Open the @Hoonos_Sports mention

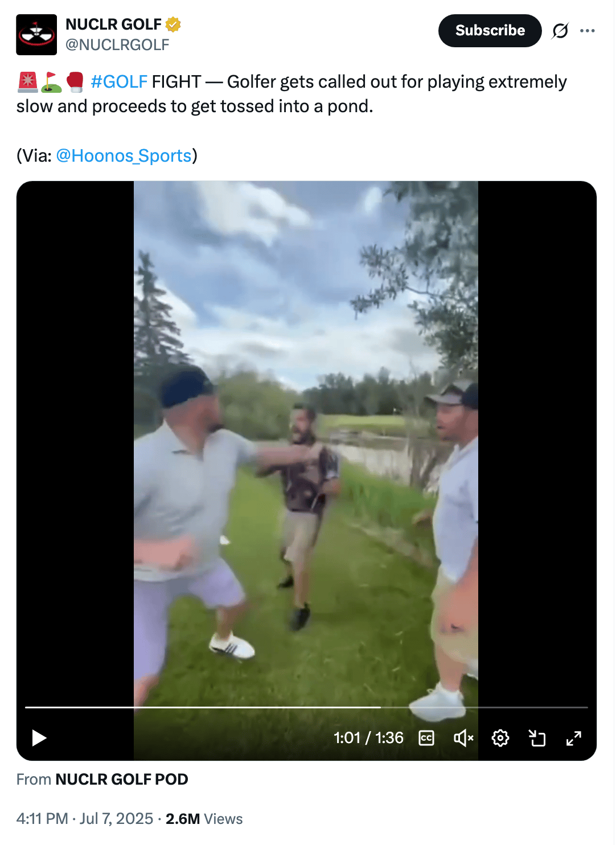tap(124, 155)
